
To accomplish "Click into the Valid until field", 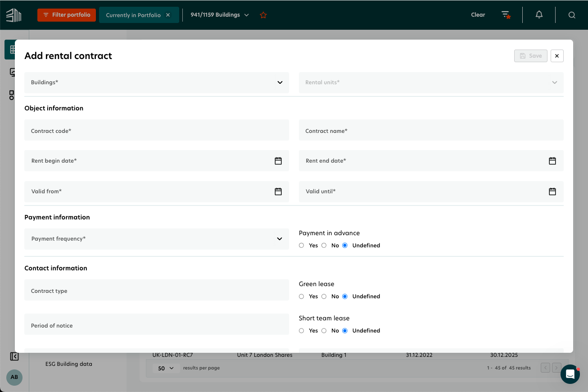I will point(431,191).
